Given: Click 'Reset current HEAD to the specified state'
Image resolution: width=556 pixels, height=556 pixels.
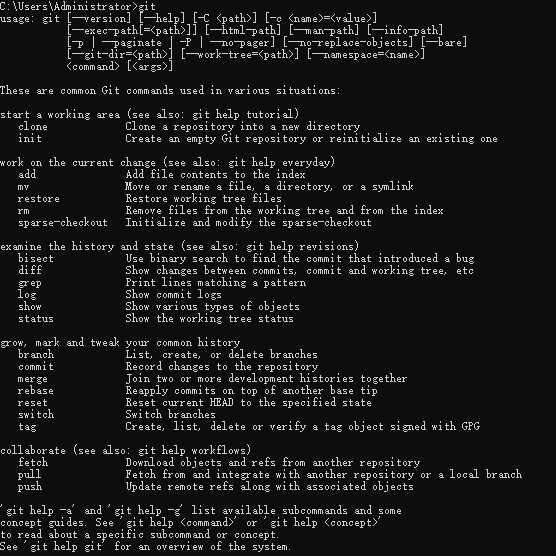Looking at the screenshot, I should 249,403.
